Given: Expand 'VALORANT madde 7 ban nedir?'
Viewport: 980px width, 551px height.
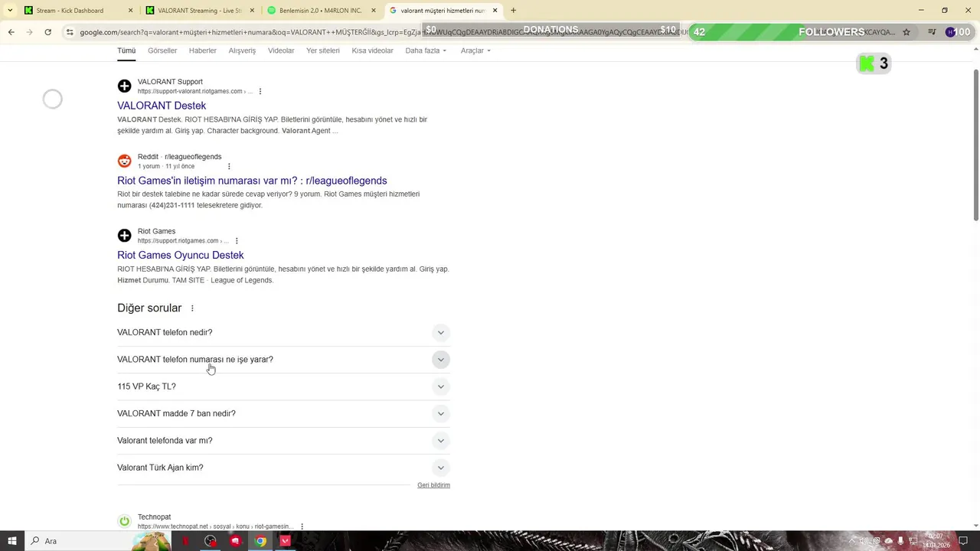Looking at the screenshot, I should pos(283,414).
